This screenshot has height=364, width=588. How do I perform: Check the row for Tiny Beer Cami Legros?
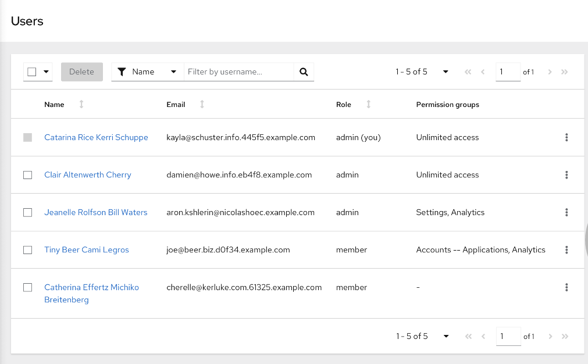coord(27,250)
